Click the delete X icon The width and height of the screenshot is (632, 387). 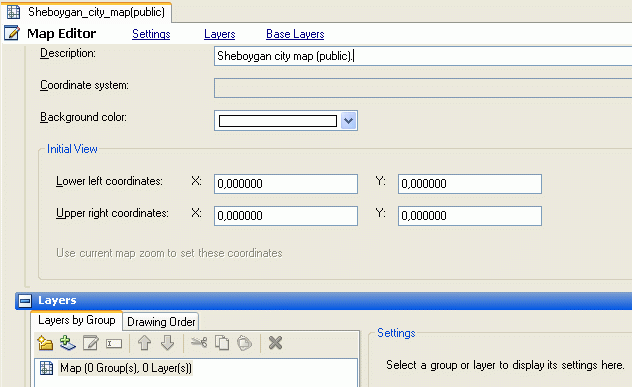click(x=275, y=343)
